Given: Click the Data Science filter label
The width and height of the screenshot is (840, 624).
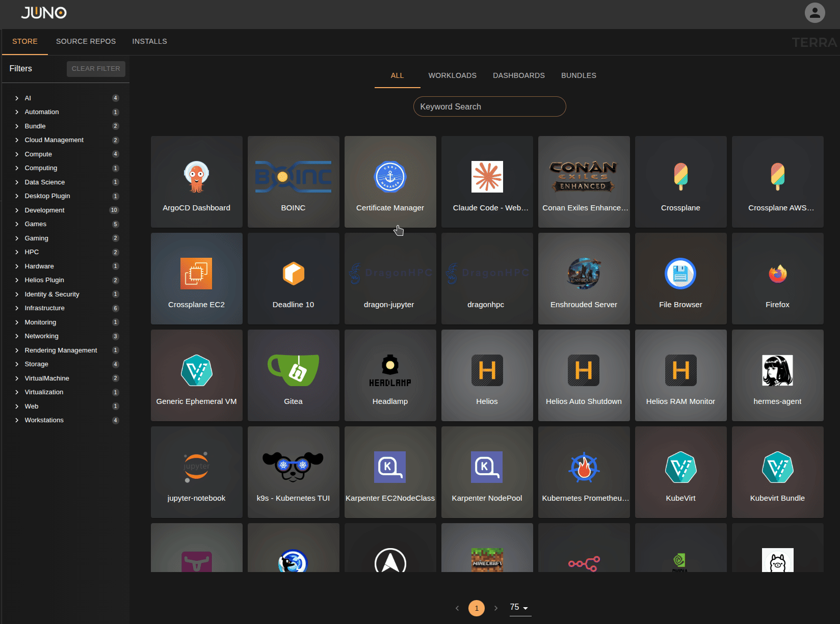Looking at the screenshot, I should point(45,182).
